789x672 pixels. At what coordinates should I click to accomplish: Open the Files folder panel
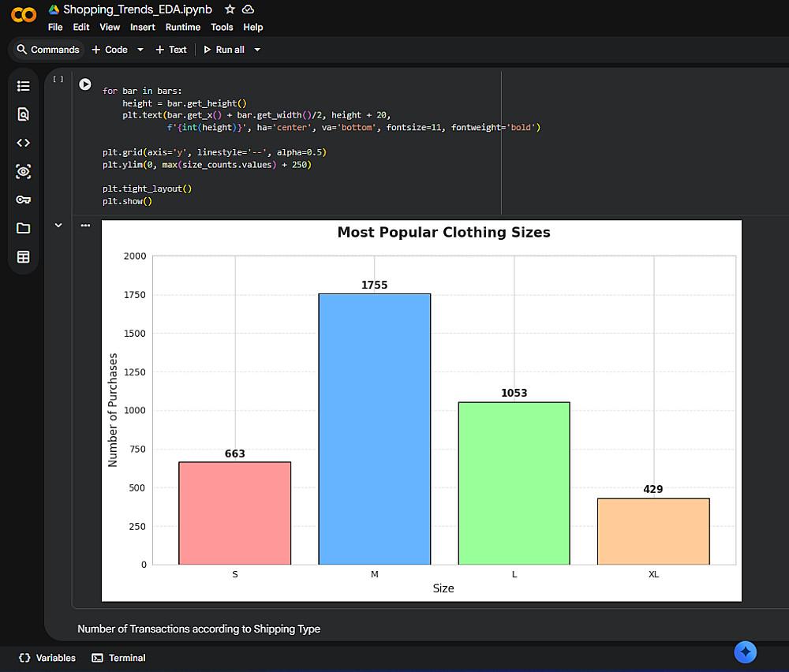pos(23,229)
